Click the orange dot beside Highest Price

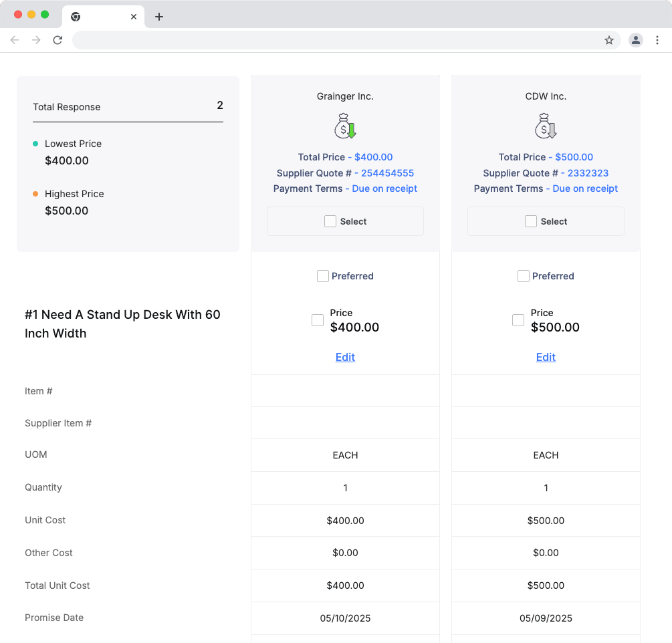(x=35, y=194)
